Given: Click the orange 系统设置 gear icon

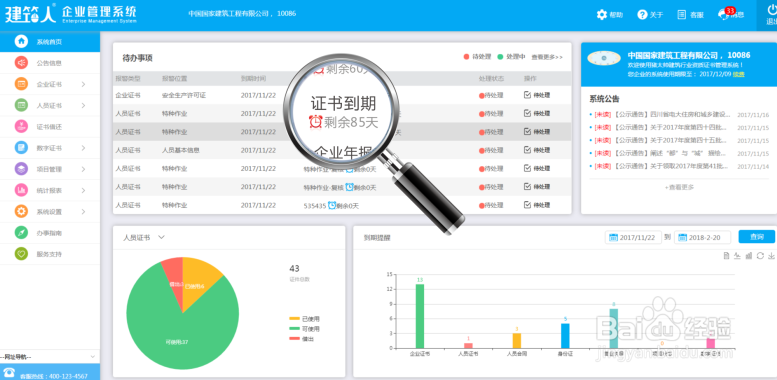Looking at the screenshot, I should coord(21,212).
